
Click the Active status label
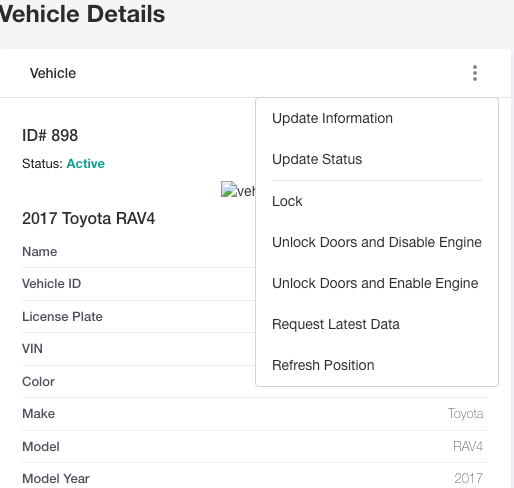tap(86, 164)
